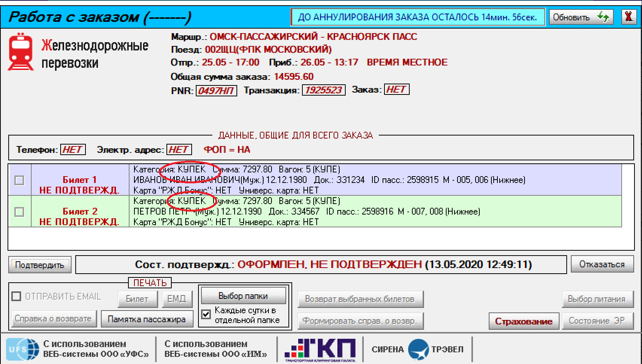
Task: Click Справка о возврате button
Action: click(x=53, y=319)
